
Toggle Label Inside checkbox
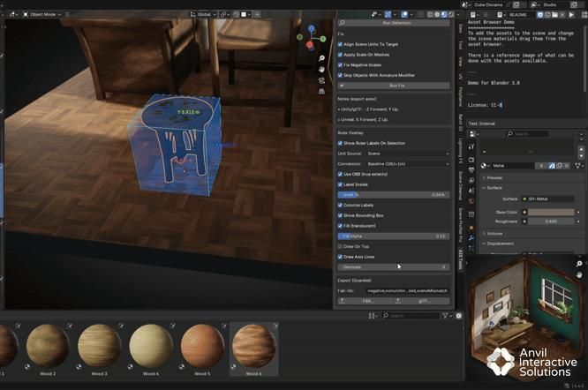tap(340, 184)
